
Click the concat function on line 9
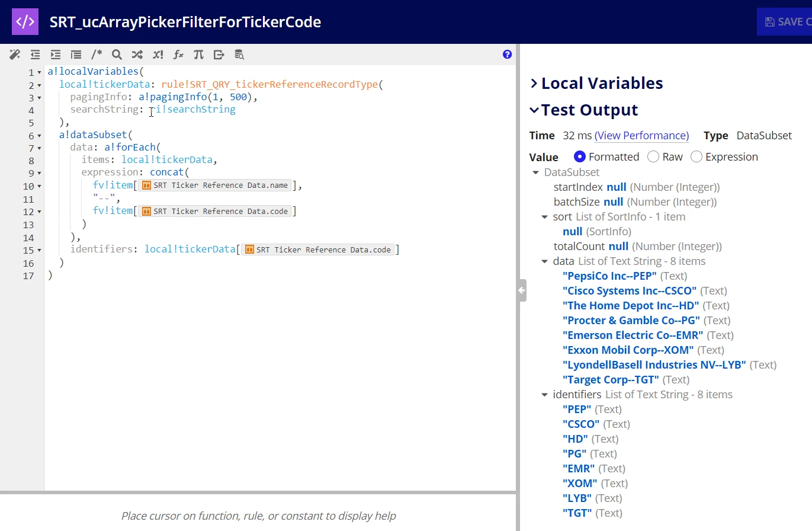click(166, 172)
